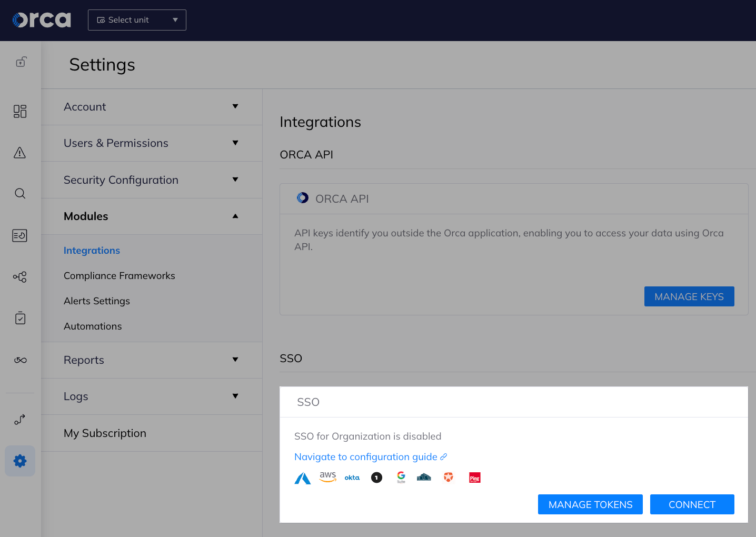Image resolution: width=756 pixels, height=537 pixels.
Task: Expand the Account section
Action: [152, 106]
